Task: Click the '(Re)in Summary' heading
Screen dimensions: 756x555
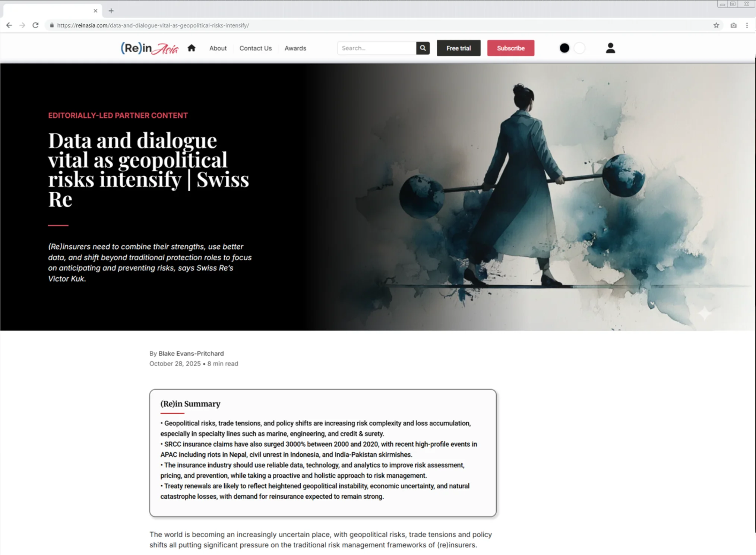Action: (x=190, y=404)
